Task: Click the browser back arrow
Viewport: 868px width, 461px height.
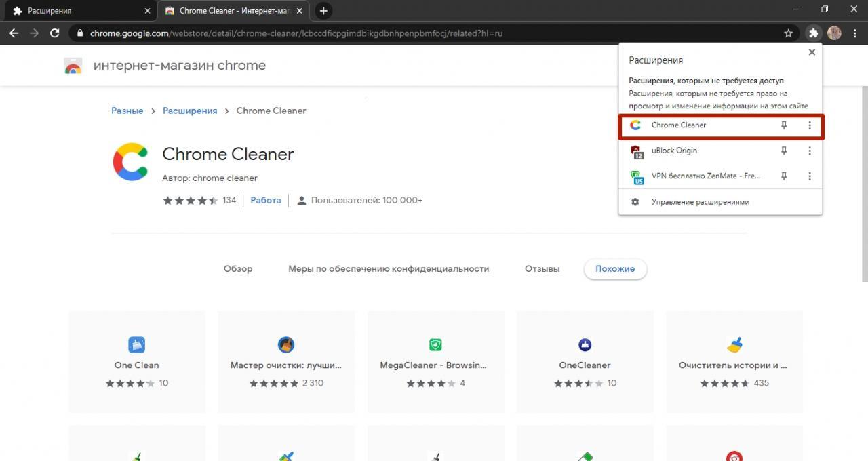Action: pos(14,33)
